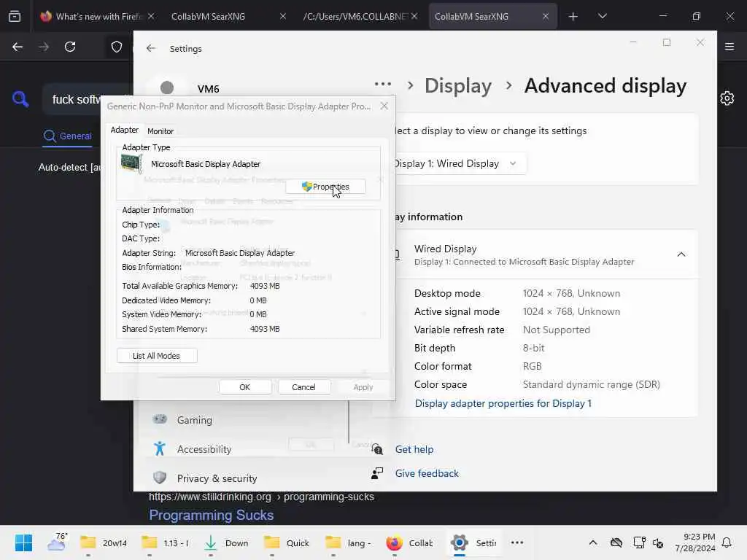The image size is (747, 560).
Task: Switch to What's new with Firefox tab
Action: coord(97,16)
